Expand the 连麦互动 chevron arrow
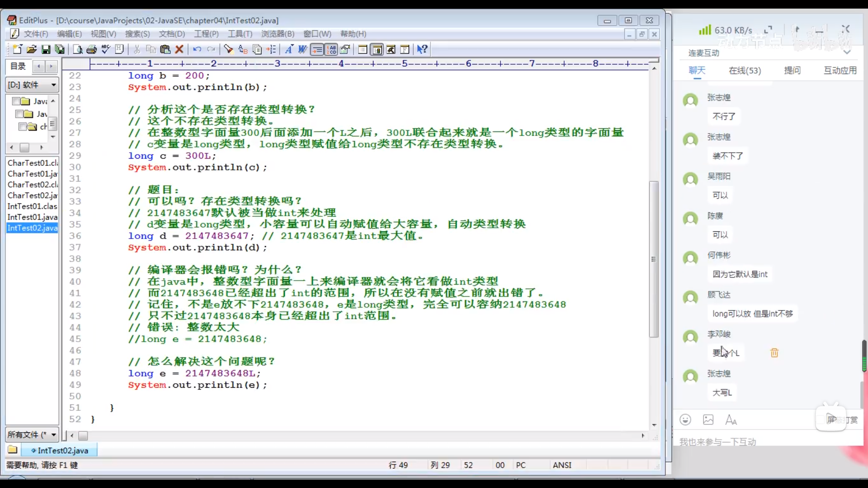The height and width of the screenshot is (488, 868). 847,52
